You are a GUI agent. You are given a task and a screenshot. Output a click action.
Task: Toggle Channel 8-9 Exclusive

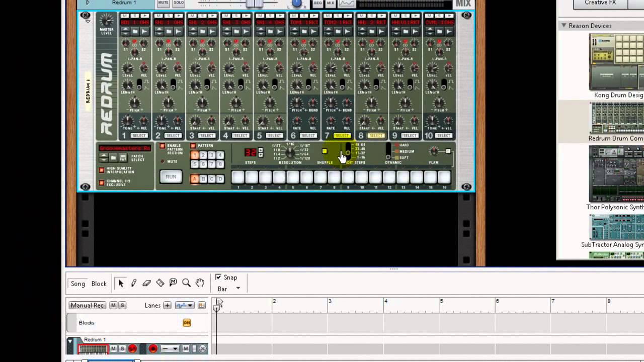click(x=102, y=183)
